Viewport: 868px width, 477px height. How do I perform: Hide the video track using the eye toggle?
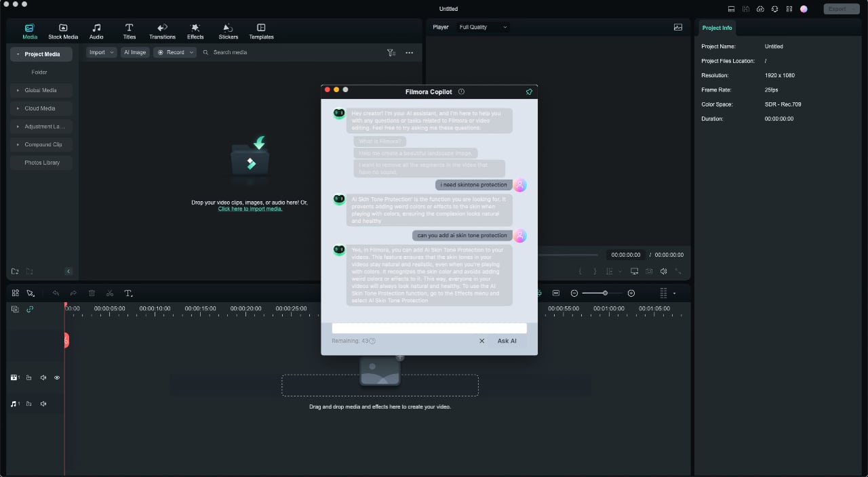pyautogui.click(x=56, y=377)
